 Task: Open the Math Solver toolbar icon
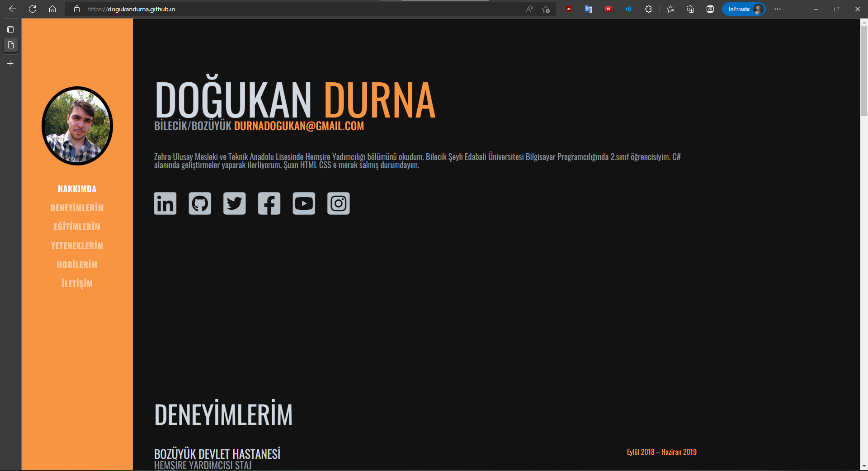(x=710, y=9)
